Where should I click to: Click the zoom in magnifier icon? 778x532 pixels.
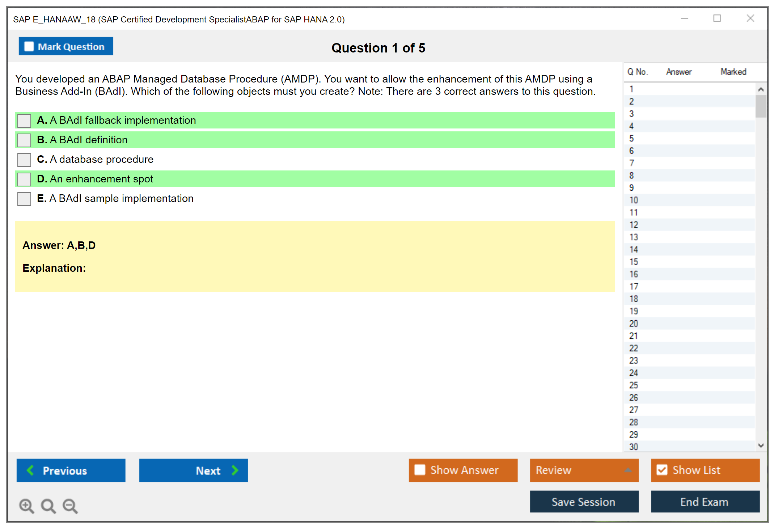click(26, 506)
